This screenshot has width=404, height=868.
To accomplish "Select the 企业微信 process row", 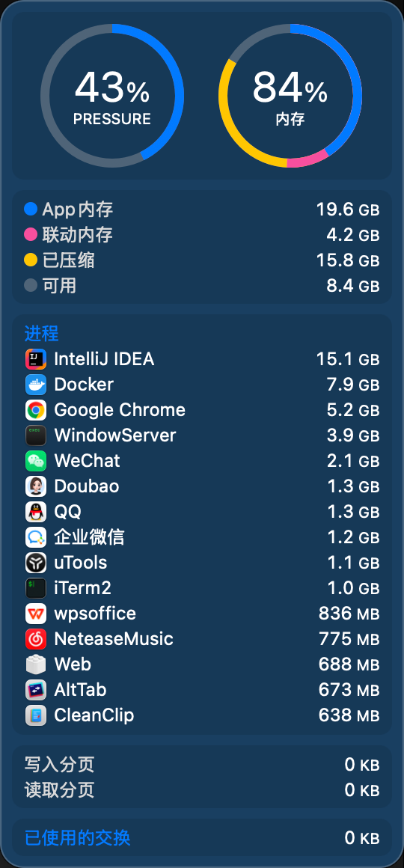I will coord(202,537).
